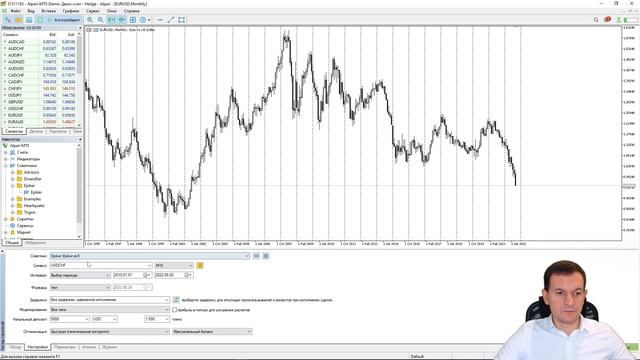This screenshot has height=360, width=640.
Task: Switch to the Журнал tester tab
Action: (109, 347)
